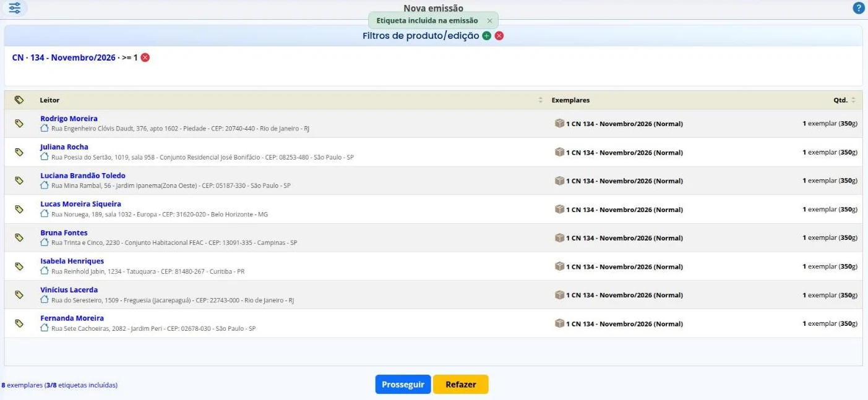Click the Refazer button

(x=461, y=385)
